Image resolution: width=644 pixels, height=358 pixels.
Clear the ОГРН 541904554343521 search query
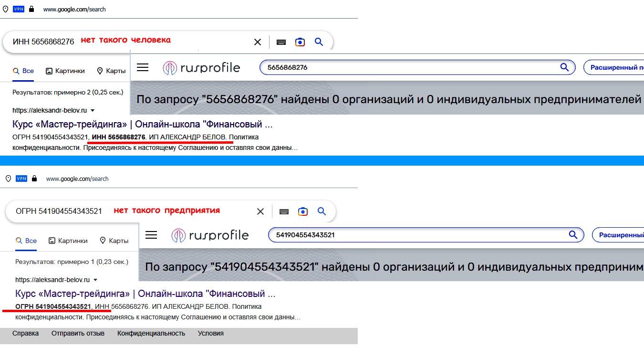260,211
